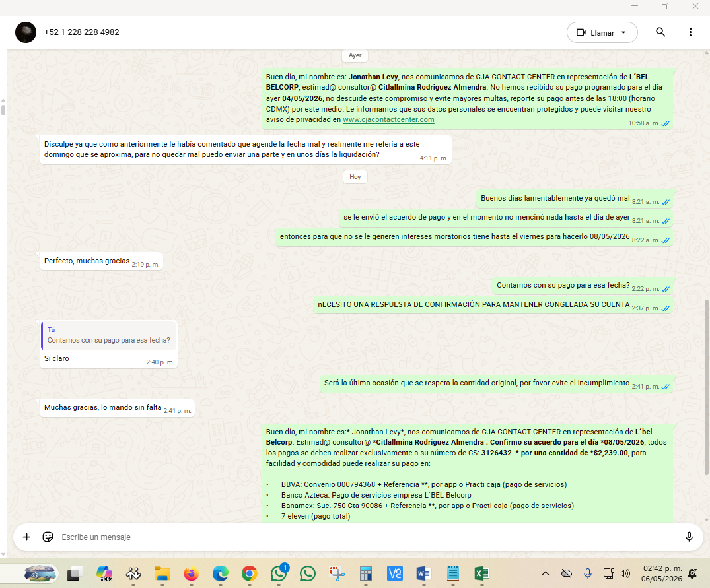The height and width of the screenshot is (588, 710).
Task: Select the 'Banamex: Suc. 750 Cta 90086' line
Action: 427,506
